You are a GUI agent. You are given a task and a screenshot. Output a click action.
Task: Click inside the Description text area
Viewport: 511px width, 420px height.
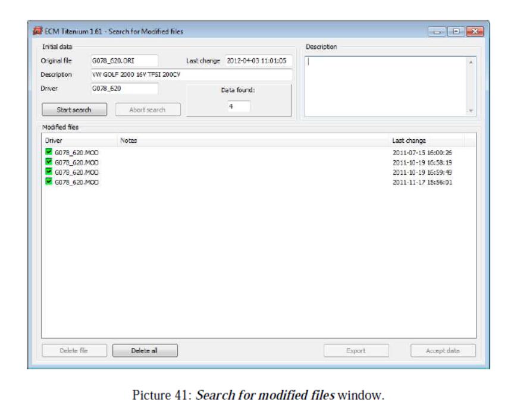pos(386,86)
